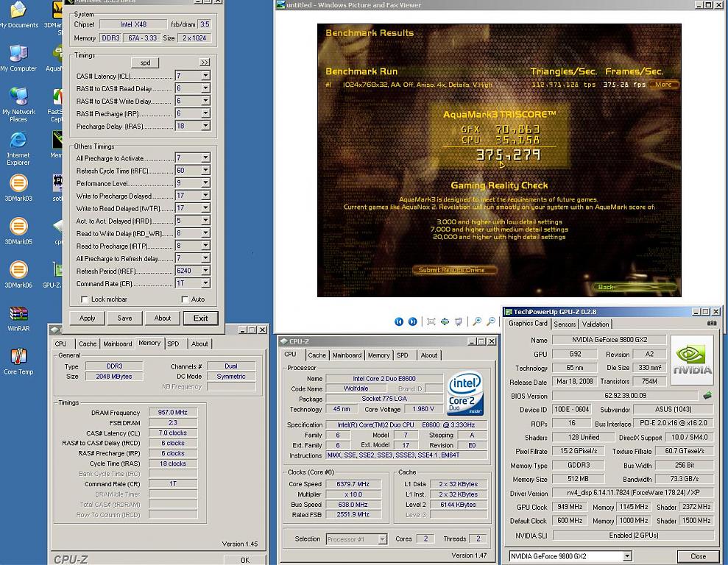The image size is (728, 565).
Task: Open SPD tab in left CPU-Z window
Action: (x=173, y=344)
